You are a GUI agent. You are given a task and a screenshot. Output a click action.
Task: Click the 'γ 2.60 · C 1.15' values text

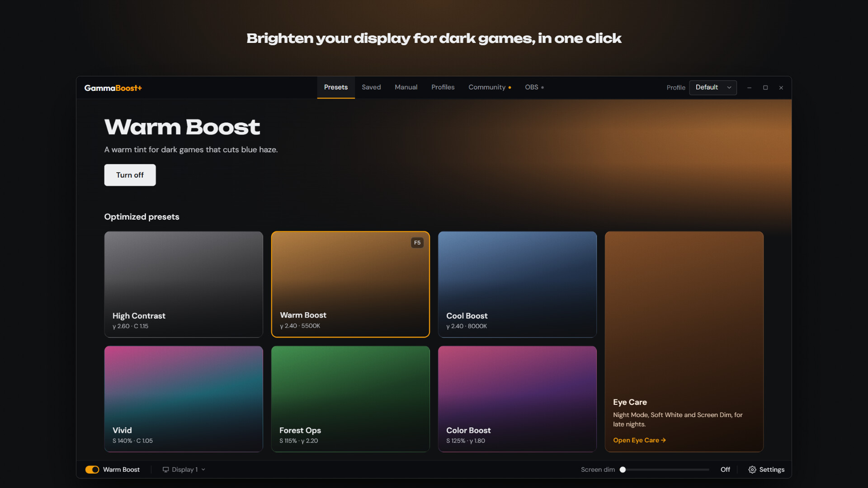(130, 326)
